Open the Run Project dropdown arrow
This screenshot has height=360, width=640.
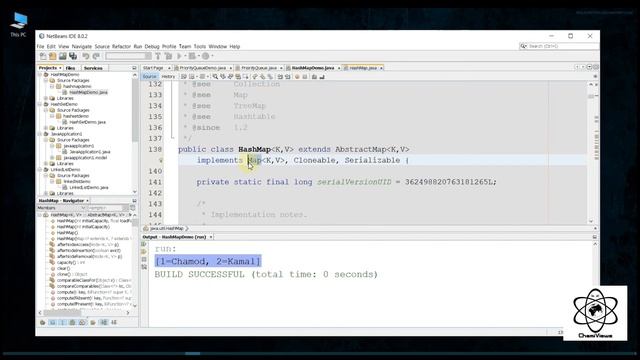coord(184,56)
